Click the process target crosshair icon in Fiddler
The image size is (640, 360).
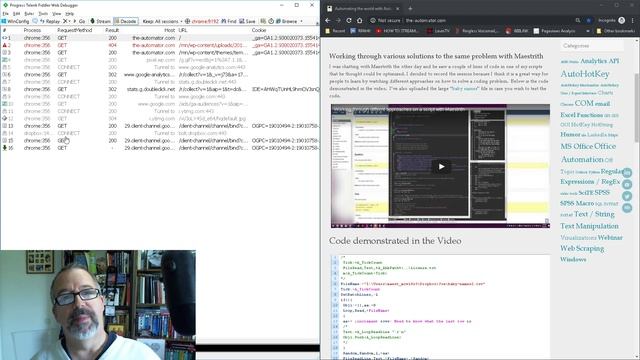(187, 21)
